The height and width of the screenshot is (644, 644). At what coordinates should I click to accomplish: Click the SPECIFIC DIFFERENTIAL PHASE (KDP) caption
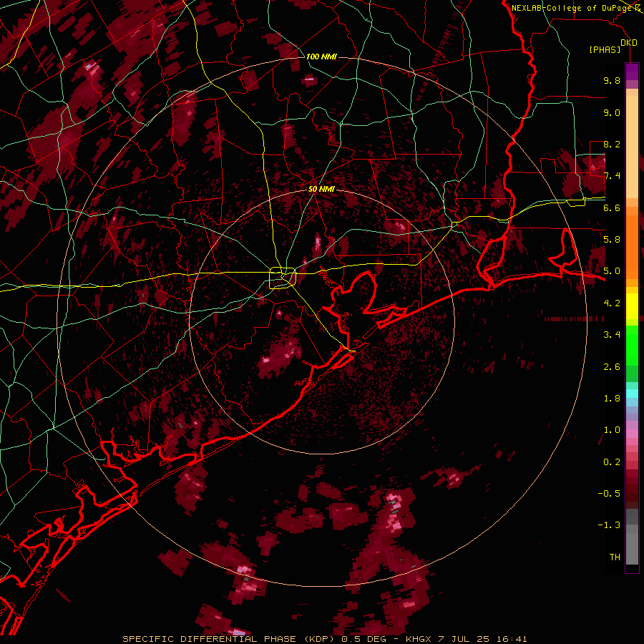pyautogui.click(x=228, y=639)
